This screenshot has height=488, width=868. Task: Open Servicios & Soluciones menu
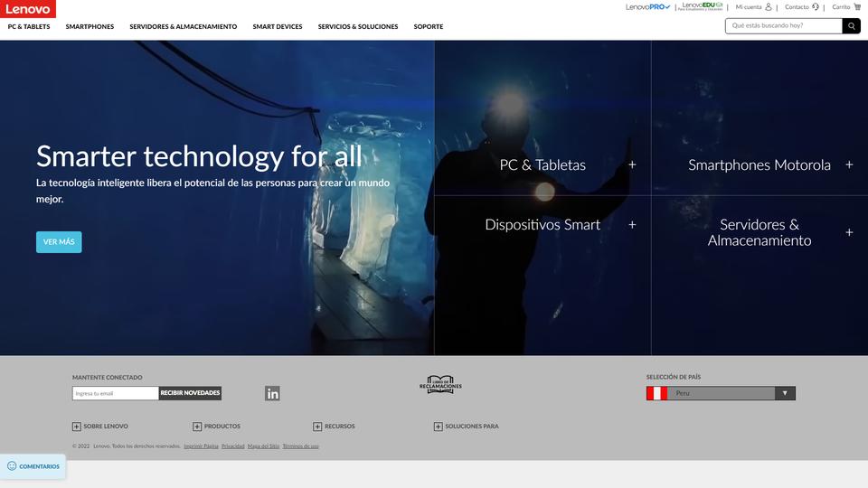[x=358, y=26]
